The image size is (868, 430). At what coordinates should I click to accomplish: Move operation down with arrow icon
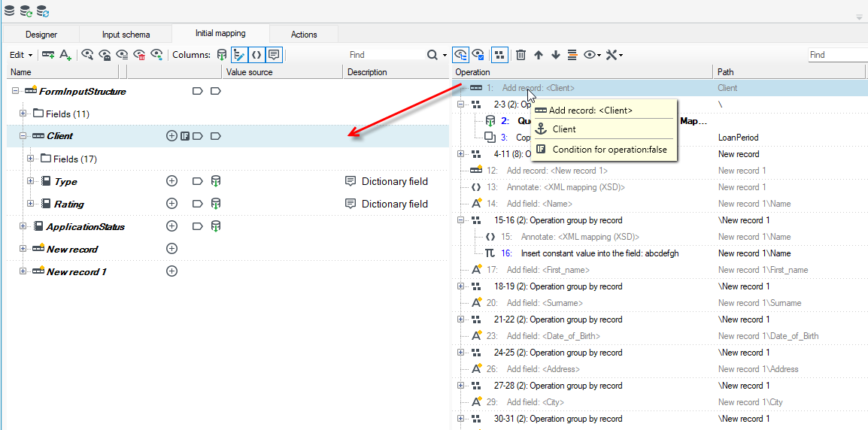556,55
